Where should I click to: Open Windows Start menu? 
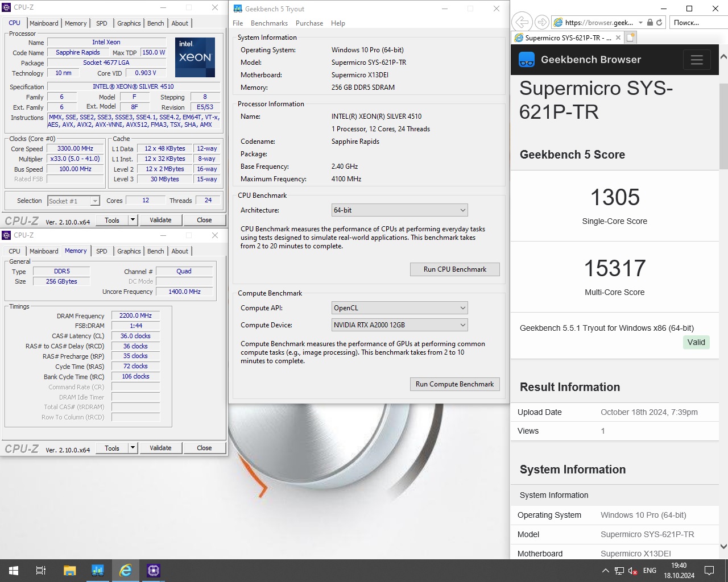point(14,571)
